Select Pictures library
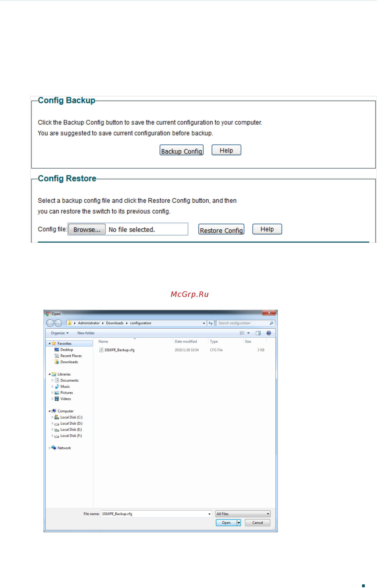The image size is (377, 588). point(67,392)
